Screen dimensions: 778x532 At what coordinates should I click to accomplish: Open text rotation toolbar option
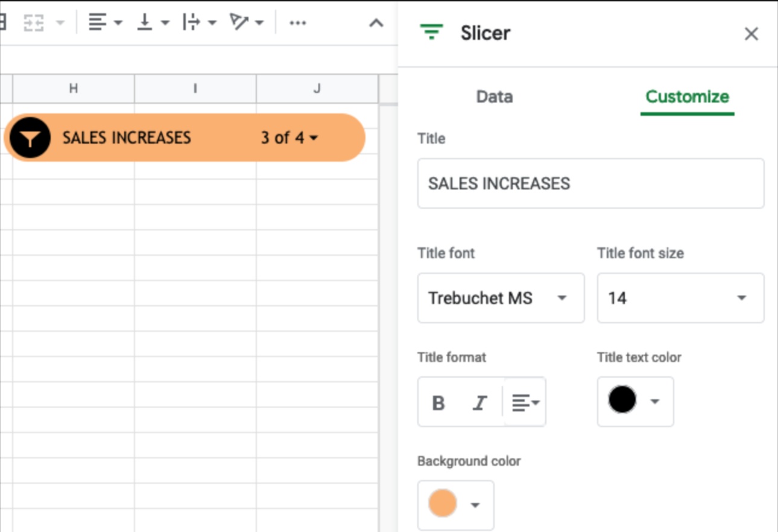246,23
